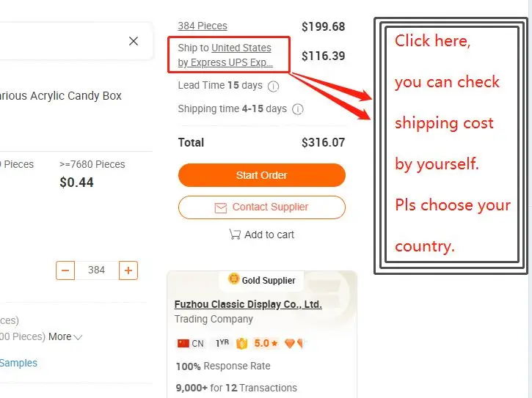Image resolution: width=532 pixels, height=398 pixels.
Task: Expand the More options chevron
Action: point(78,337)
